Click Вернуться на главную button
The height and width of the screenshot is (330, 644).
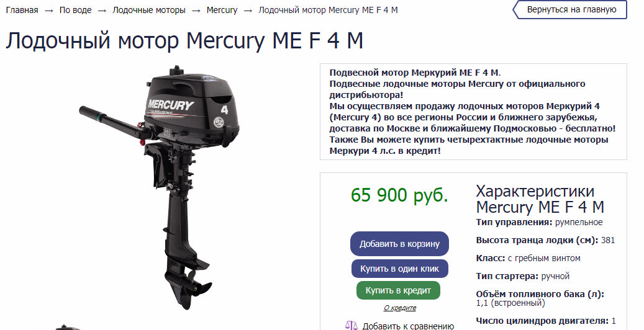pos(570,10)
